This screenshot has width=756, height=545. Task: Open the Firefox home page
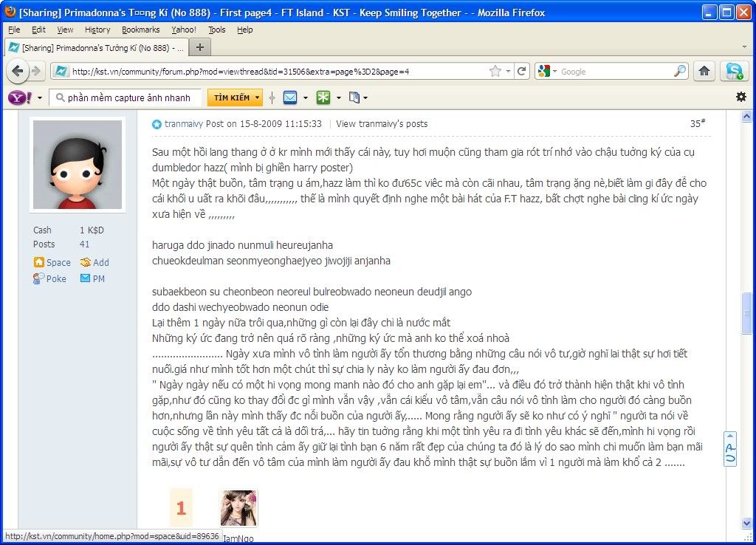[704, 72]
